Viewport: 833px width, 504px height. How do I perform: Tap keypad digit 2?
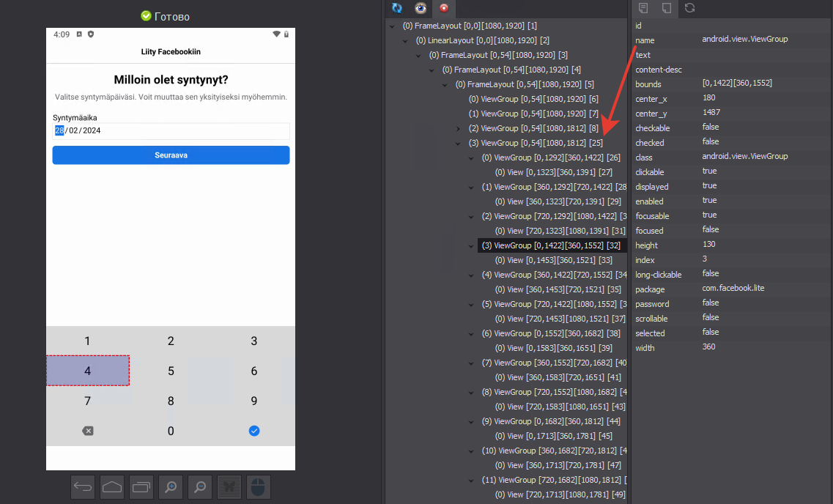coord(171,341)
